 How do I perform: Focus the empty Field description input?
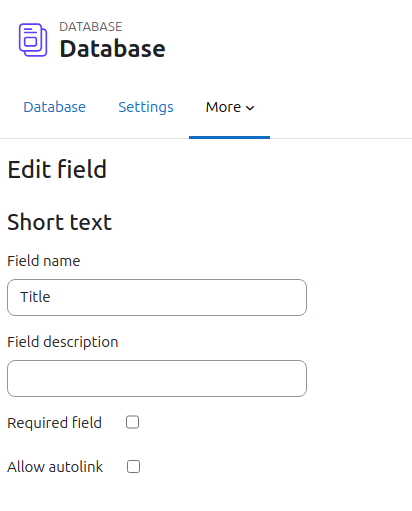pyautogui.click(x=157, y=378)
